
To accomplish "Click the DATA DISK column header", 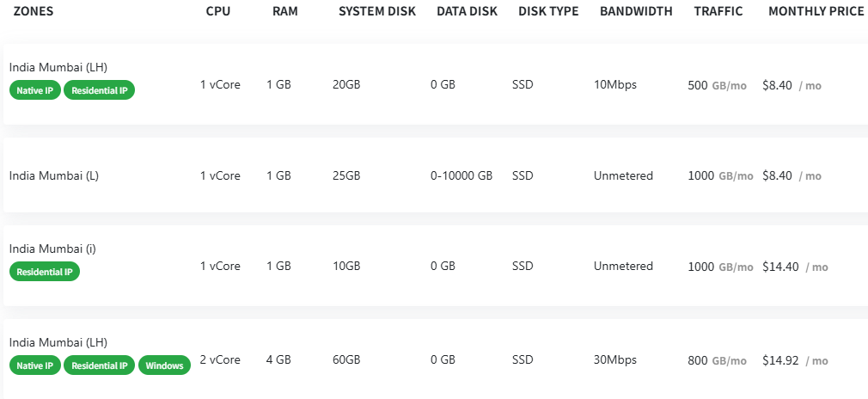I will (x=468, y=12).
